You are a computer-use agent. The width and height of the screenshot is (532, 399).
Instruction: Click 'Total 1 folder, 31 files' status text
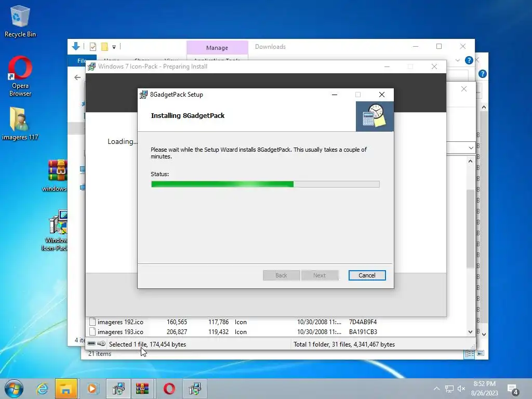(344, 344)
